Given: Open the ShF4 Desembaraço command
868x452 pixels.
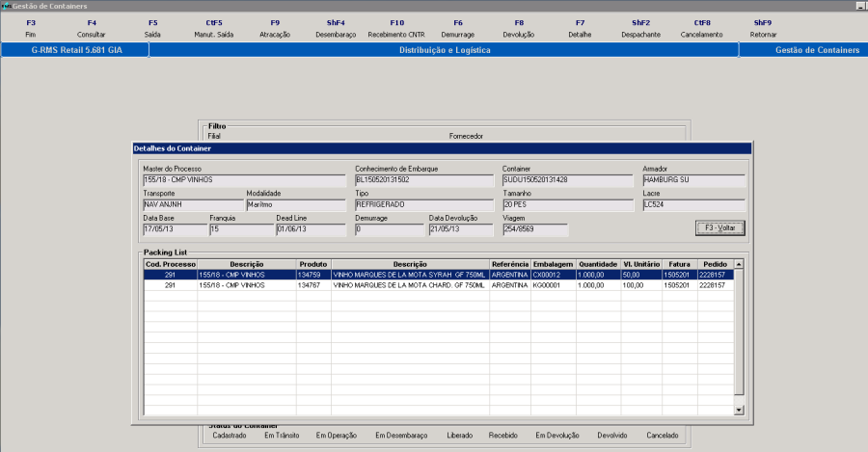Looking at the screenshot, I should tap(336, 28).
